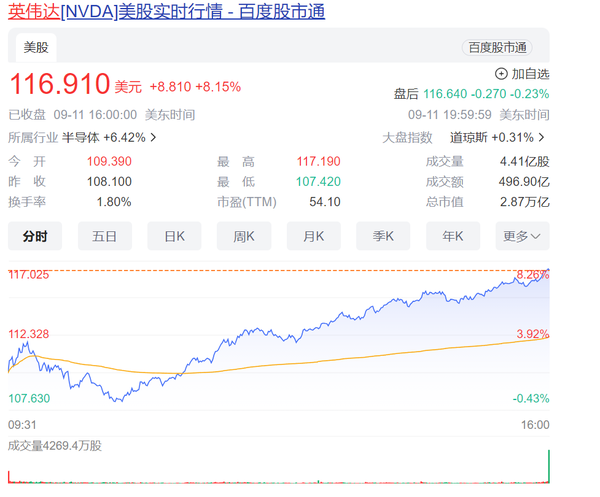Image resolution: width=600 pixels, height=497 pixels.
Task: Click the -0.43% chart axis label
Action: coord(531,399)
